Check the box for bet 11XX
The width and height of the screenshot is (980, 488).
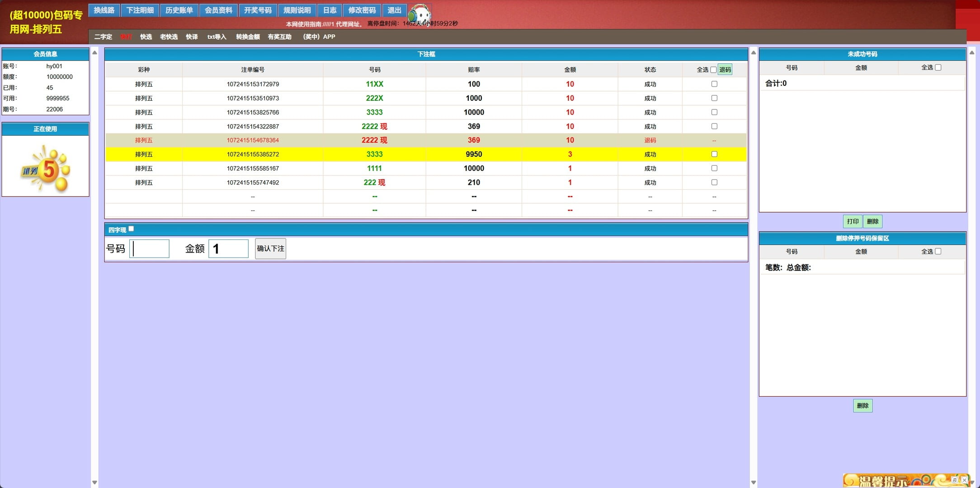tap(714, 84)
